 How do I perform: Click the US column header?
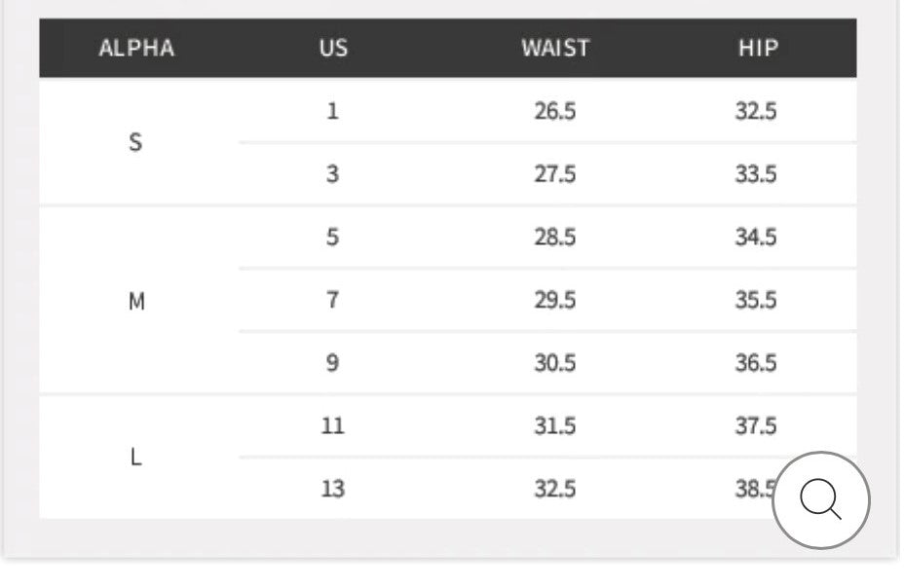[x=333, y=48]
